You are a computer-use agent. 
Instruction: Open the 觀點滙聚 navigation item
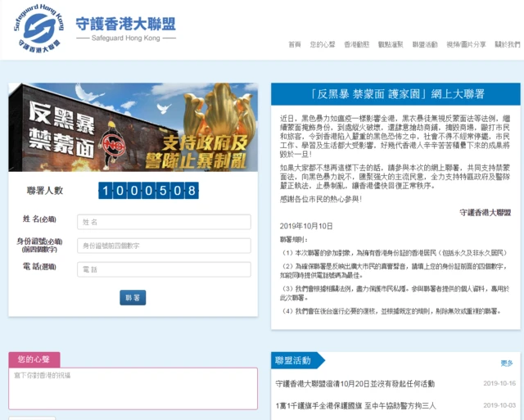pyautogui.click(x=391, y=44)
